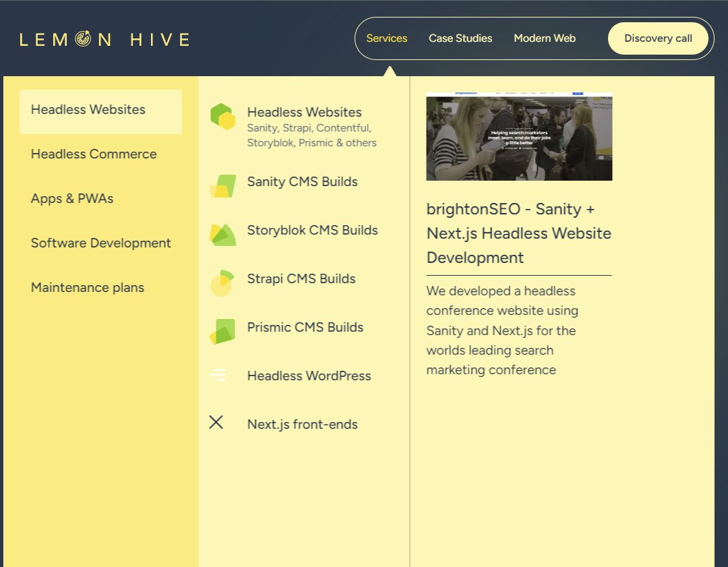
Task: Open the brightonSEO Sanity + Next.js headline
Action: (518, 233)
